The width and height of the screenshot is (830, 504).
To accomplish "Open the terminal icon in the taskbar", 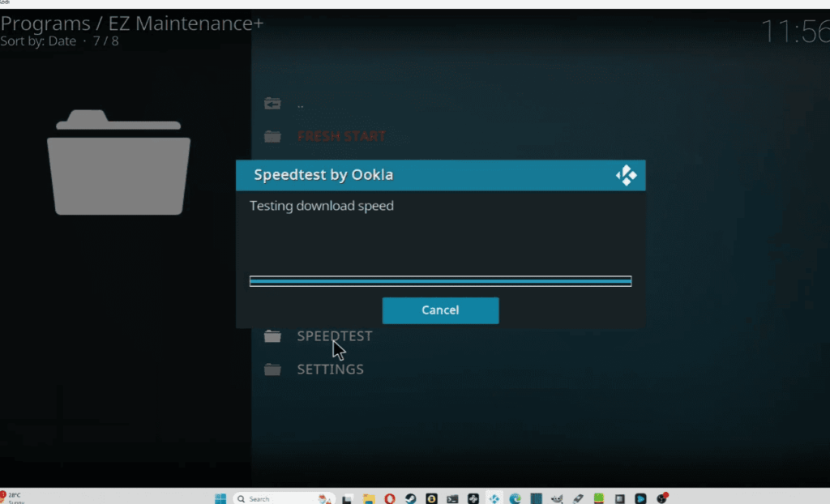I will [452, 498].
